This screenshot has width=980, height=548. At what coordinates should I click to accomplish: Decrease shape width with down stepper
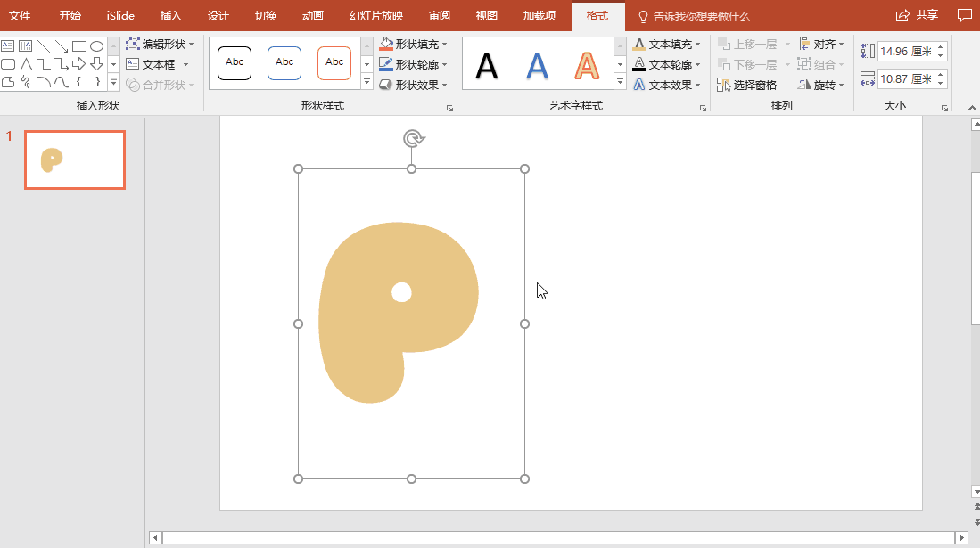pos(941,83)
